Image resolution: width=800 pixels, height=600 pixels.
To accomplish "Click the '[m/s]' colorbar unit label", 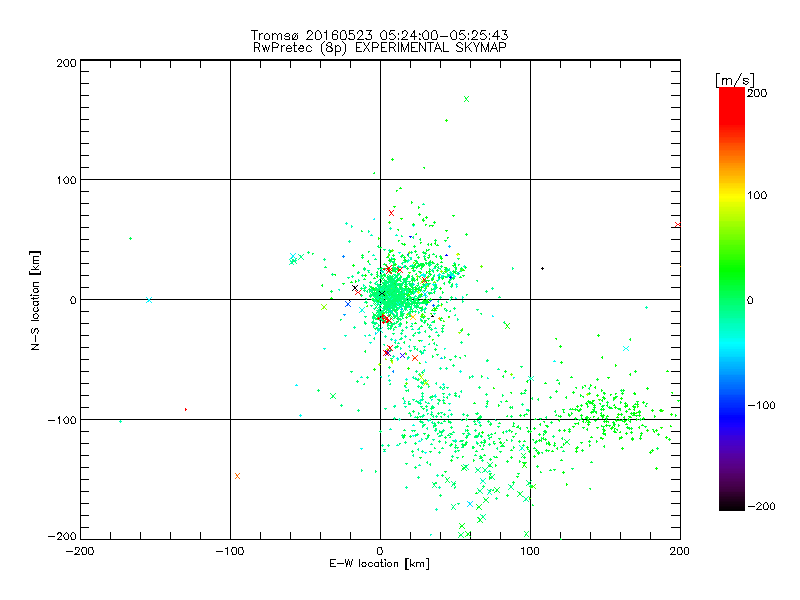I will pyautogui.click(x=735, y=80).
